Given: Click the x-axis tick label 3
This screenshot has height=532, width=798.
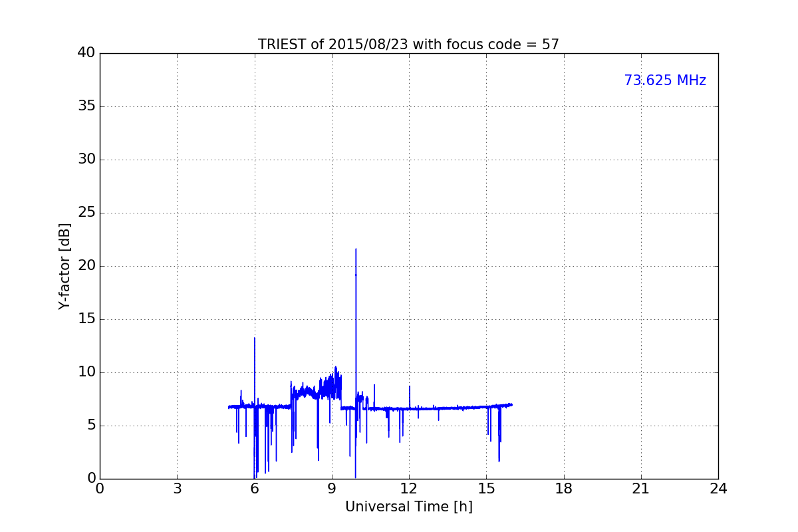Looking at the screenshot, I should (x=177, y=489).
